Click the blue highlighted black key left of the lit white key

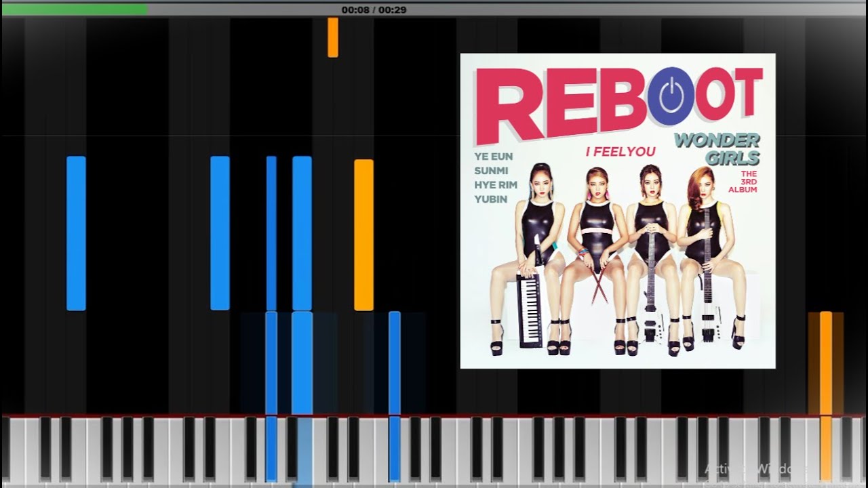(271, 448)
